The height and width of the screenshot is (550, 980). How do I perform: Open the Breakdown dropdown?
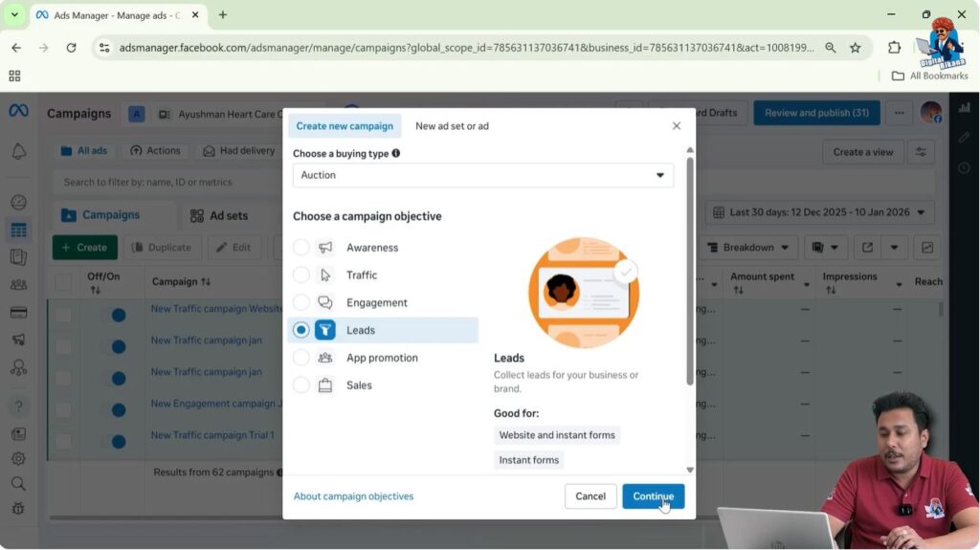click(x=748, y=248)
